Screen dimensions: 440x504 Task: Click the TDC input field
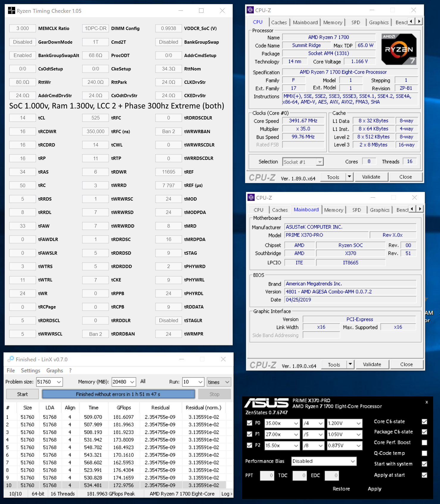(x=299, y=475)
